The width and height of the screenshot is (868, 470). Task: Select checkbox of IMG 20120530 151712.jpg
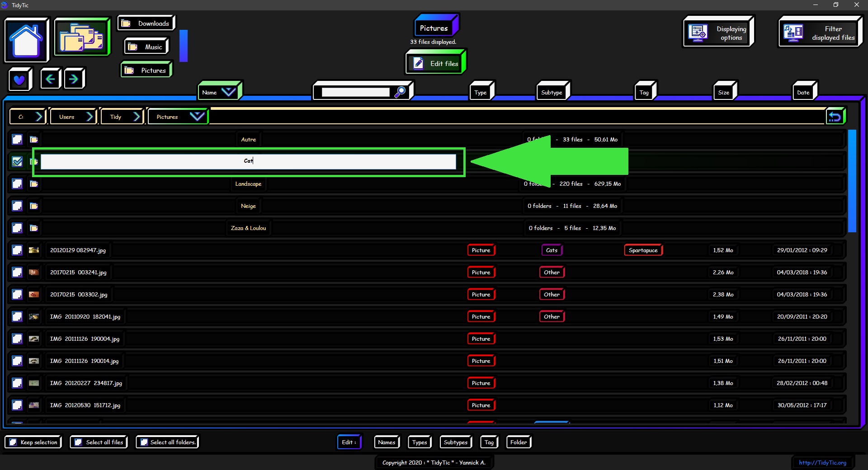tap(17, 405)
